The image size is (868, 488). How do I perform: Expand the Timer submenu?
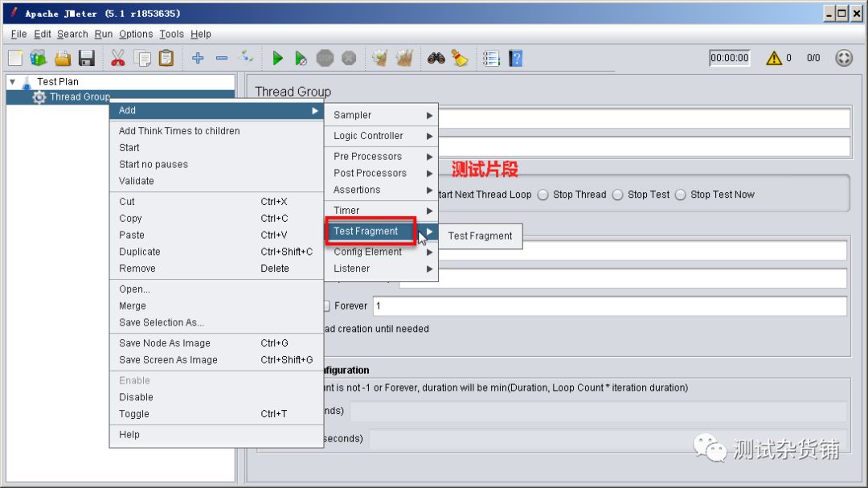[382, 211]
